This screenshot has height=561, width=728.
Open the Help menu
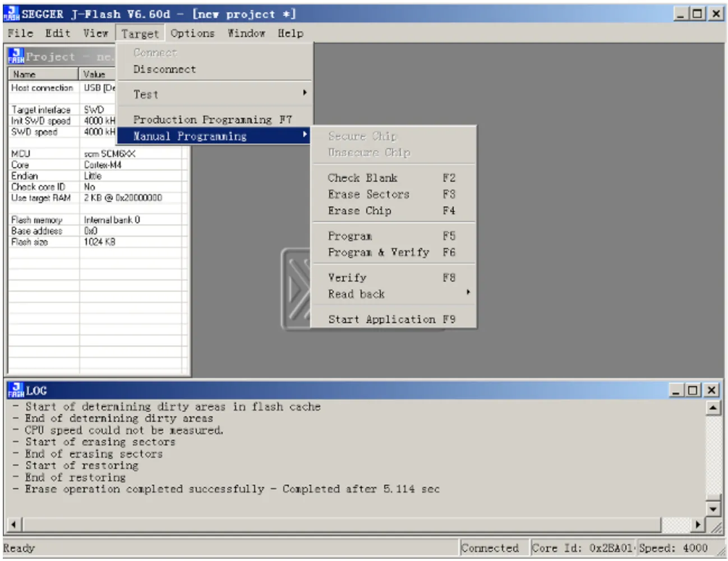[291, 33]
